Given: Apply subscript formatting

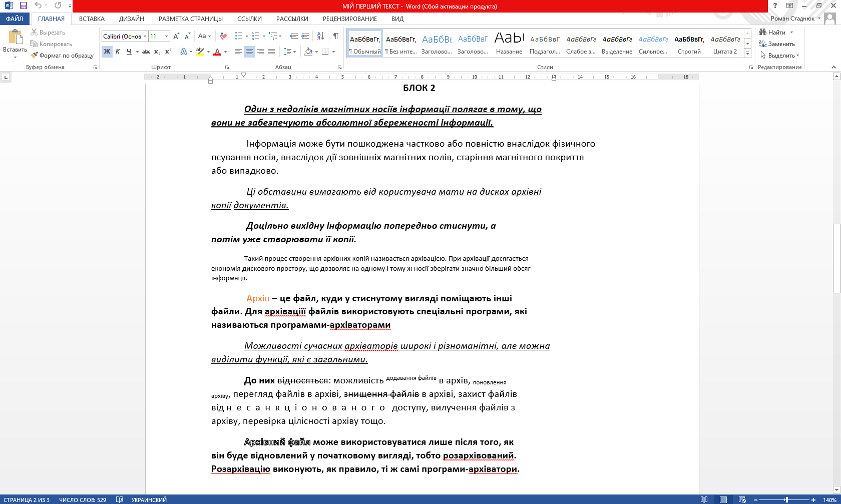Looking at the screenshot, I should 157,52.
